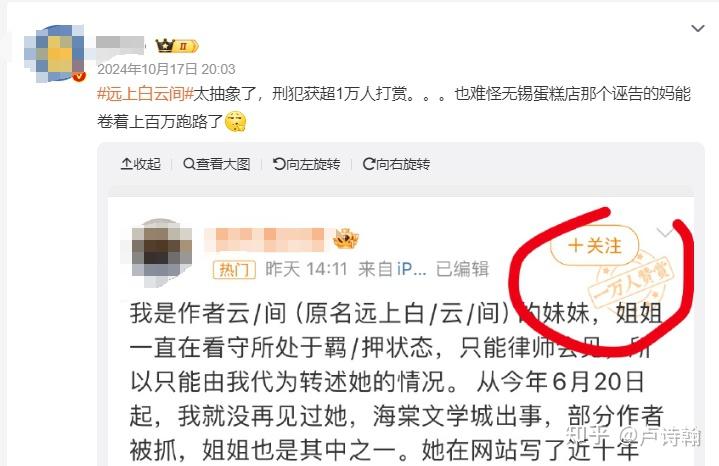
Task: Click the 来自 iP... source link
Action: click(x=392, y=269)
